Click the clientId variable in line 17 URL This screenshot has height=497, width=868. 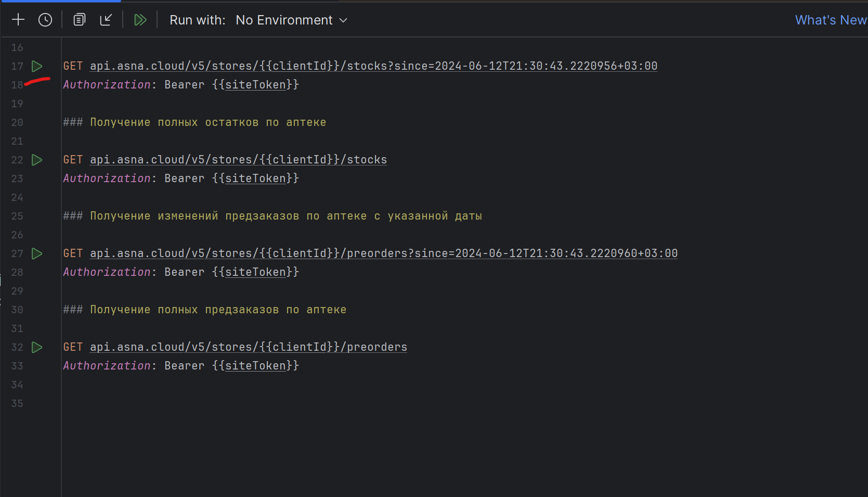tap(300, 66)
